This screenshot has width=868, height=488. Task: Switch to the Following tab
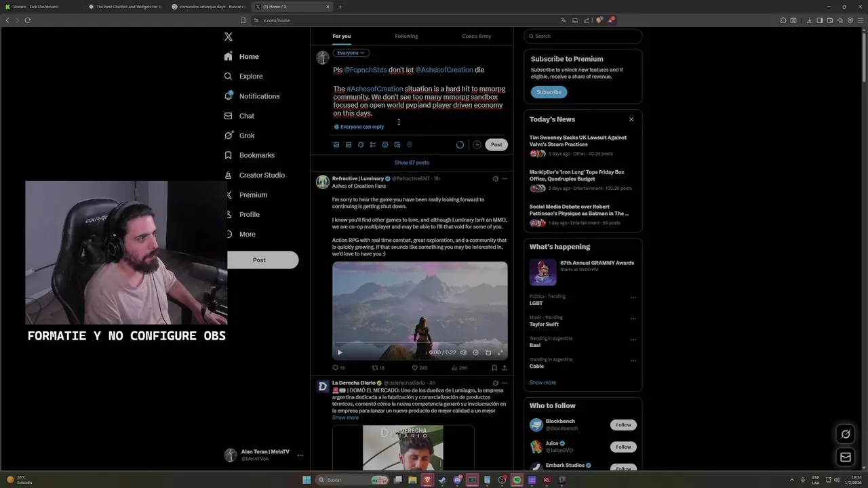406,36
